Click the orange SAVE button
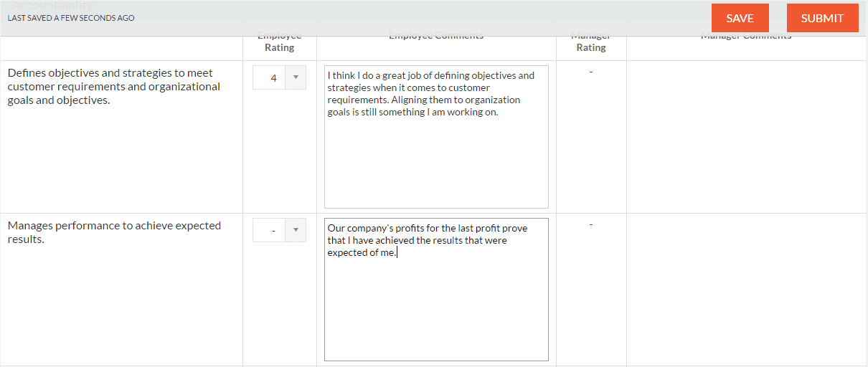868x367 pixels. click(x=740, y=19)
